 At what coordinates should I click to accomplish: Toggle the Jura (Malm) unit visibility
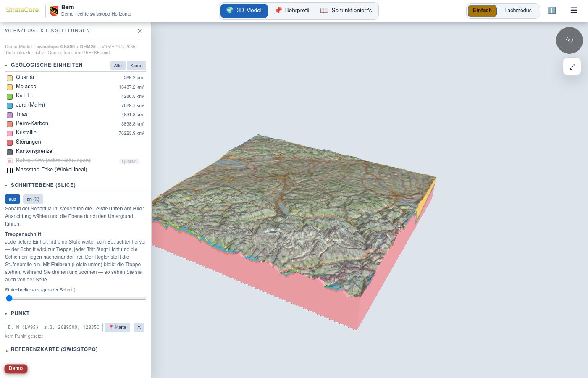click(x=10, y=105)
